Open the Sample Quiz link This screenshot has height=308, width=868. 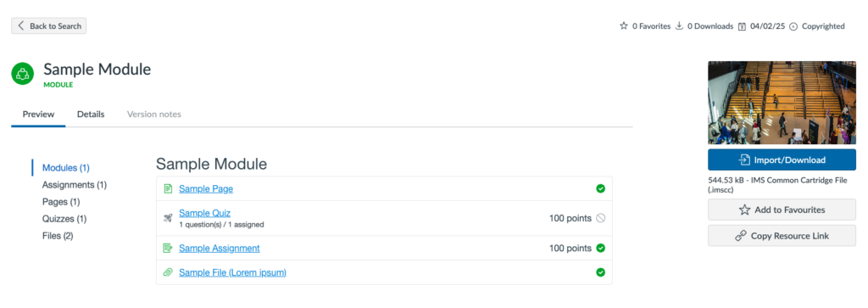[205, 213]
